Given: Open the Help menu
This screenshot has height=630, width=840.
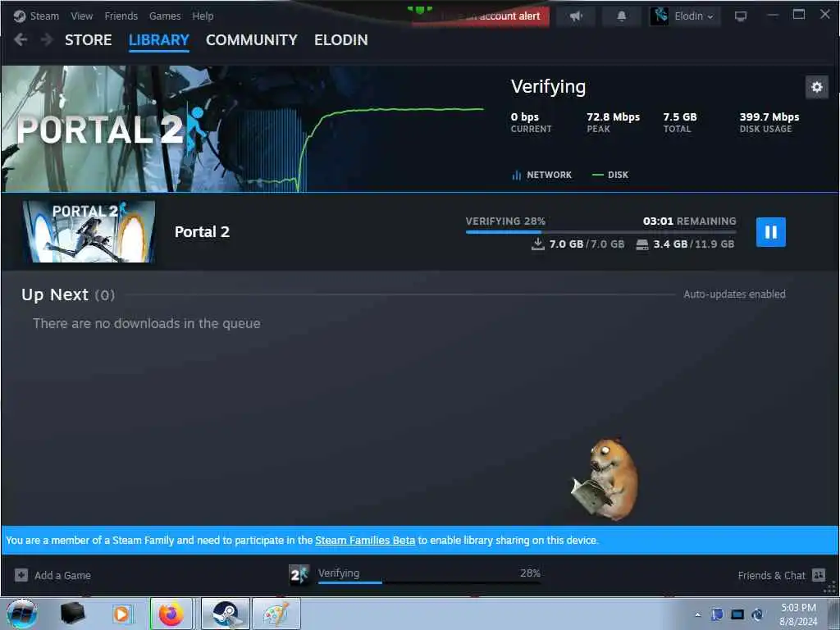Looking at the screenshot, I should 203,16.
